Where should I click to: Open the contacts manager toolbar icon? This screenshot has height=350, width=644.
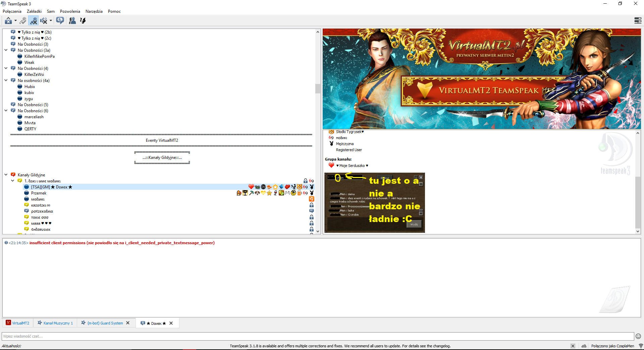pos(72,21)
